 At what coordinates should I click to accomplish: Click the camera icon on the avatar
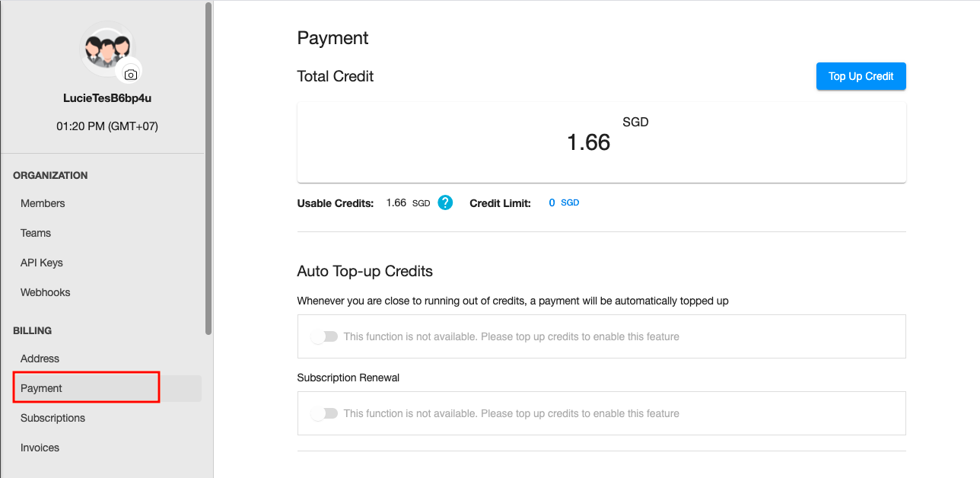[131, 75]
